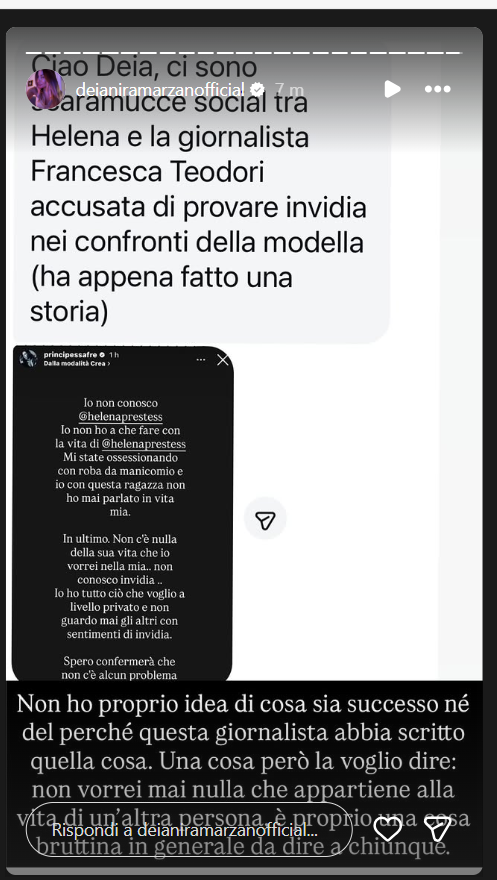Viewport: 497px width, 880px height.
Task: Click the deianiramarzanofficial username
Action: (x=160, y=89)
